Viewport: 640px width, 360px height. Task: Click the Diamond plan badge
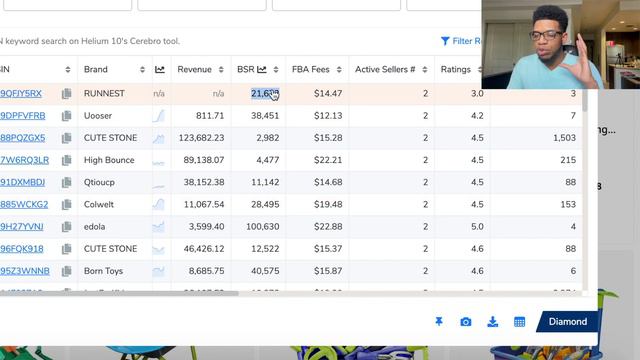pyautogui.click(x=567, y=322)
